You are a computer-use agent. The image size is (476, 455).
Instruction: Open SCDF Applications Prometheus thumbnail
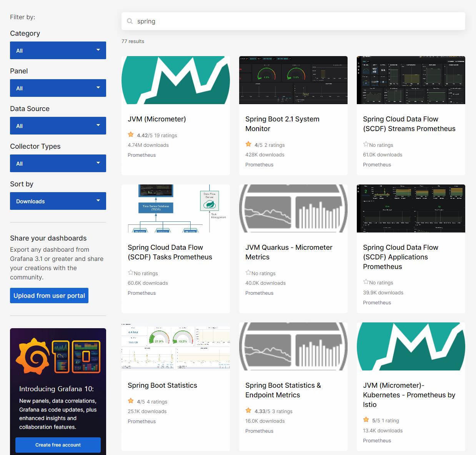[x=411, y=208]
